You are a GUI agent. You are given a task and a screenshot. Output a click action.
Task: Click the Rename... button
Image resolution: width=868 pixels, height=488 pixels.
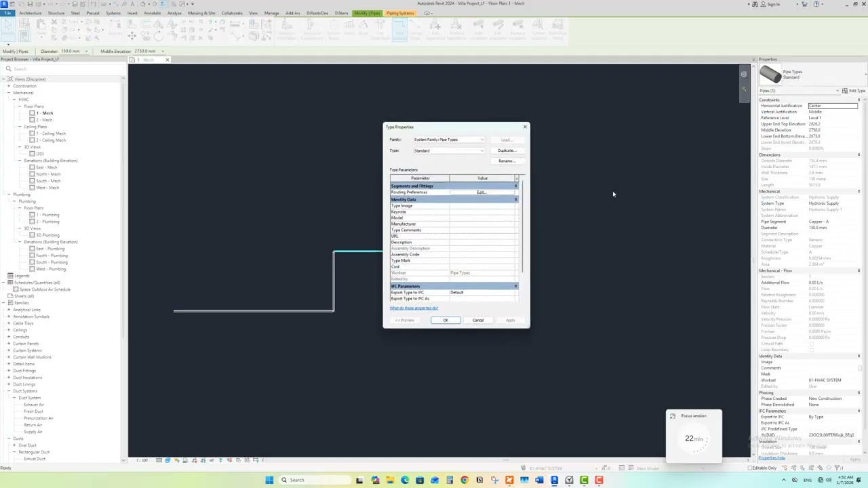[x=507, y=161]
